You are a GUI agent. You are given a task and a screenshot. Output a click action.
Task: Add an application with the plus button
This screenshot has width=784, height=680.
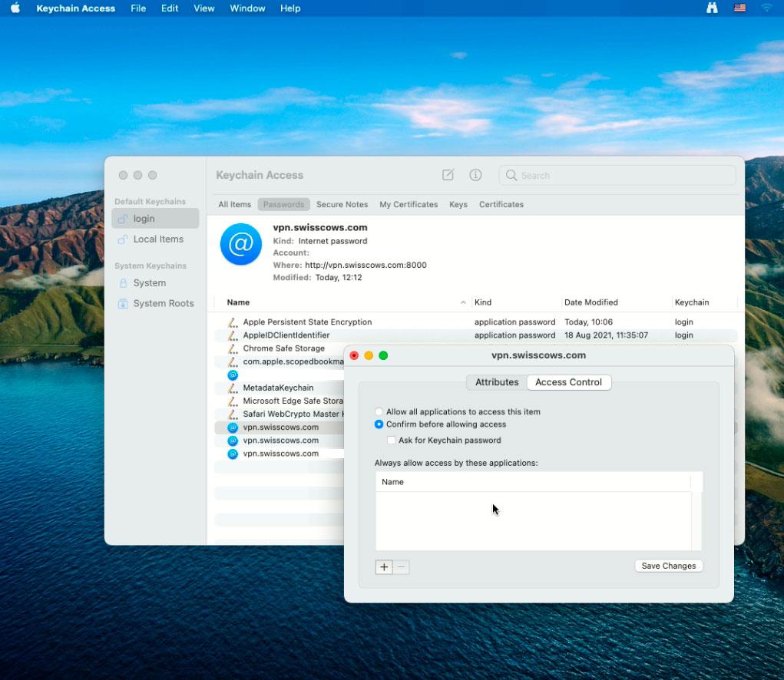[384, 567]
